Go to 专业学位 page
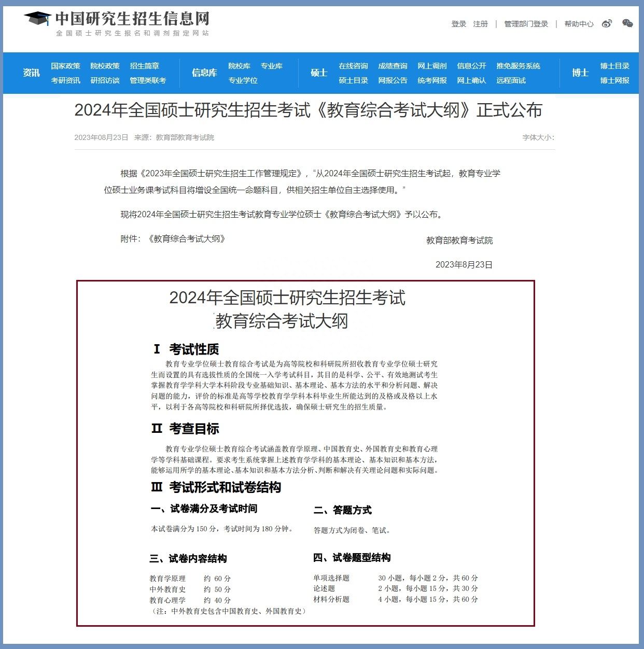This screenshot has width=644, height=649. tap(243, 80)
